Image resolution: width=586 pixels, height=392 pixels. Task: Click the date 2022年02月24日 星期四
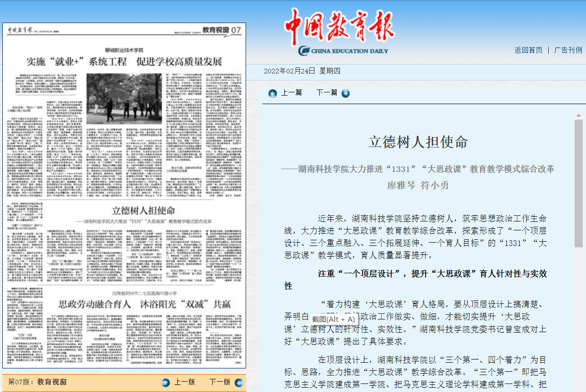pos(302,71)
